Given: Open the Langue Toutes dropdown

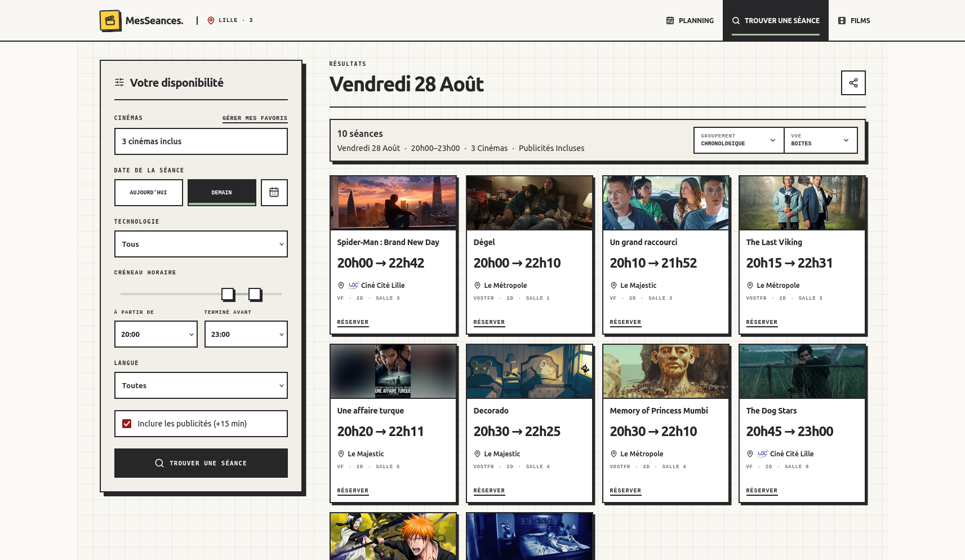Looking at the screenshot, I should tap(201, 385).
